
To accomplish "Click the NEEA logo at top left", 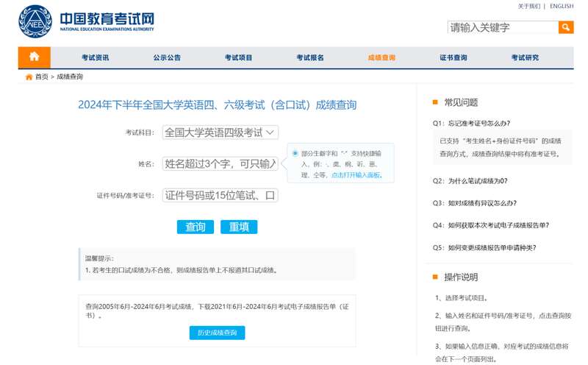I will coord(35,21).
